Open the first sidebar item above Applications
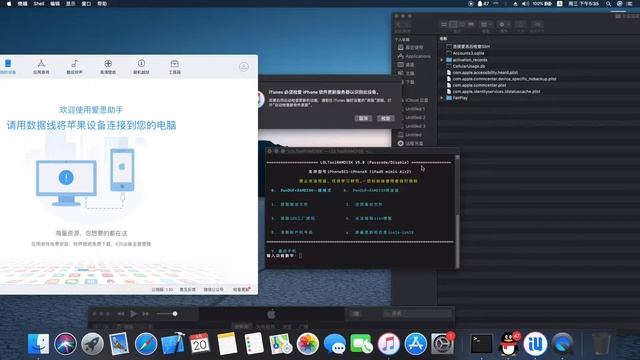The width and height of the screenshot is (640, 360). coord(411,47)
